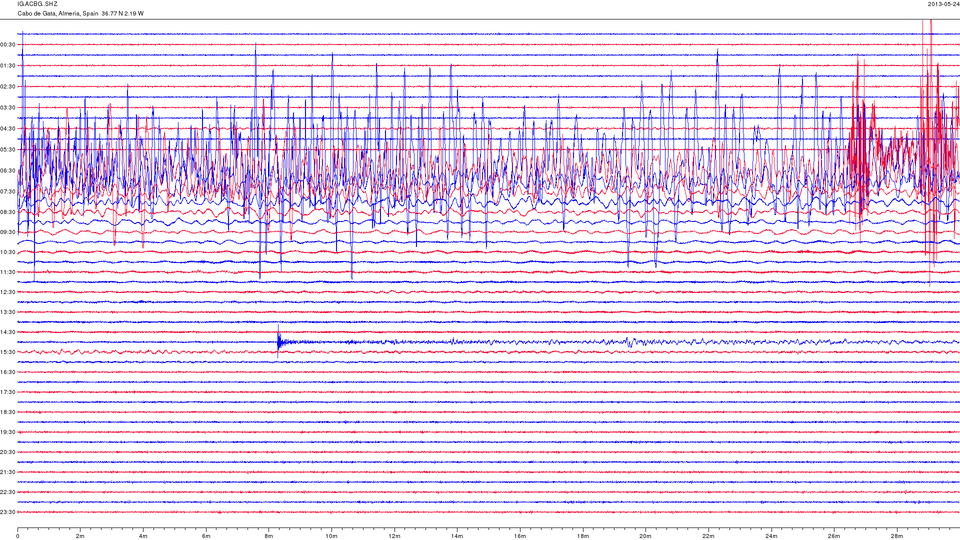This screenshot has height=540, width=960.
Task: Select the 02:30 time label
Action: pyautogui.click(x=7, y=86)
